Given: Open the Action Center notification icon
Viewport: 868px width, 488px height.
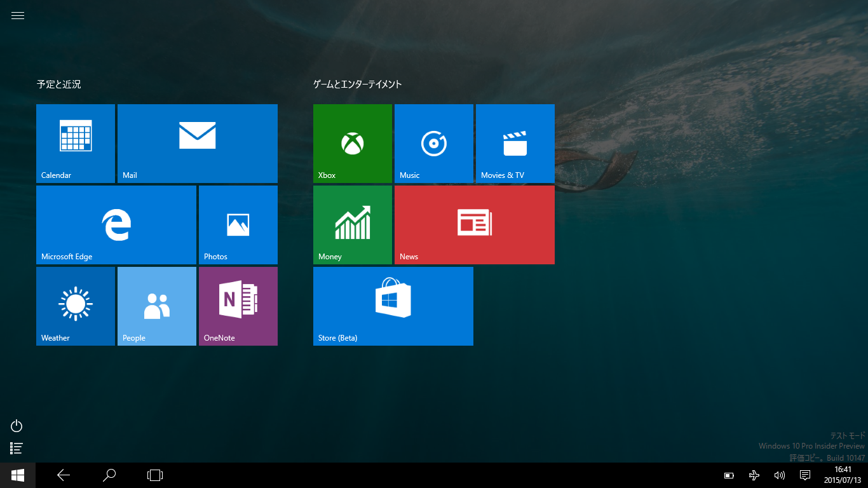Looking at the screenshot, I should (805, 475).
